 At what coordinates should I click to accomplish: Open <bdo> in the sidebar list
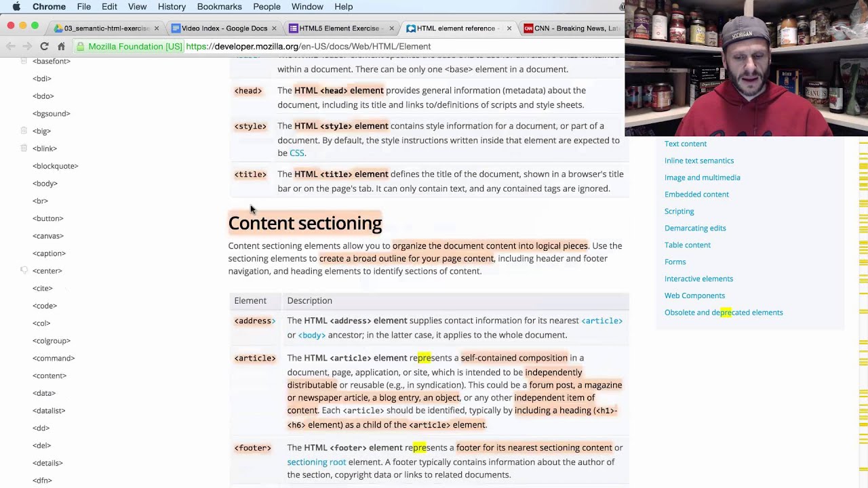point(43,96)
